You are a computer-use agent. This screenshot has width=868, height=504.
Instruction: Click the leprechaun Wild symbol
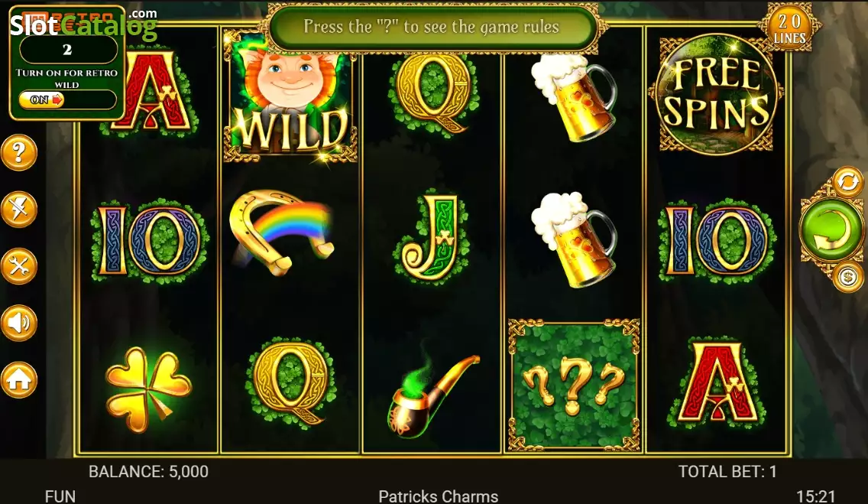pos(290,96)
